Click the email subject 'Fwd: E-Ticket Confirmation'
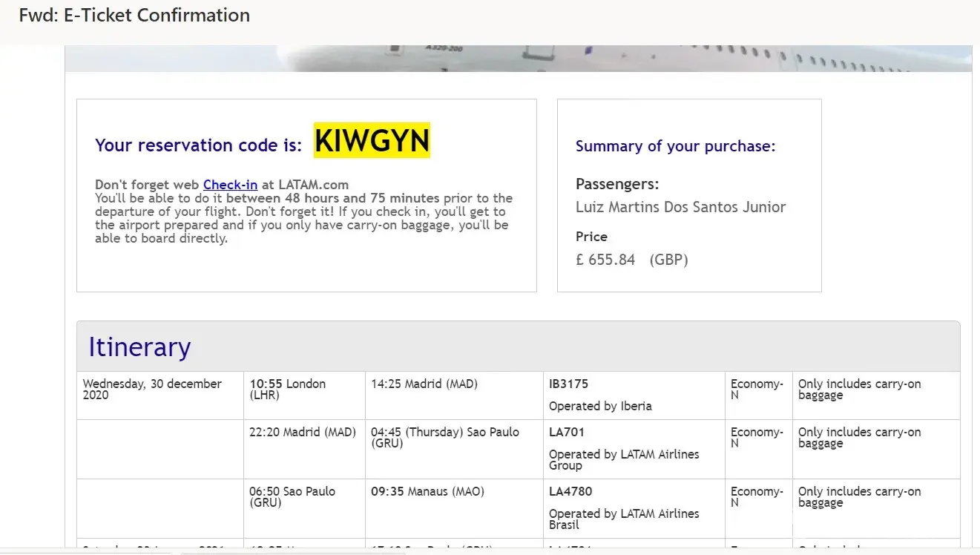980x555 pixels. pos(134,16)
